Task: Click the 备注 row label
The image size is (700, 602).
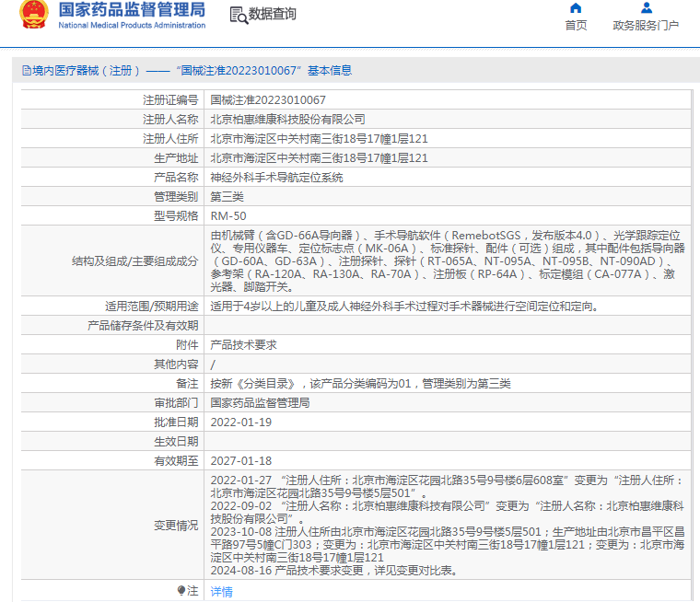Action: [x=187, y=384]
